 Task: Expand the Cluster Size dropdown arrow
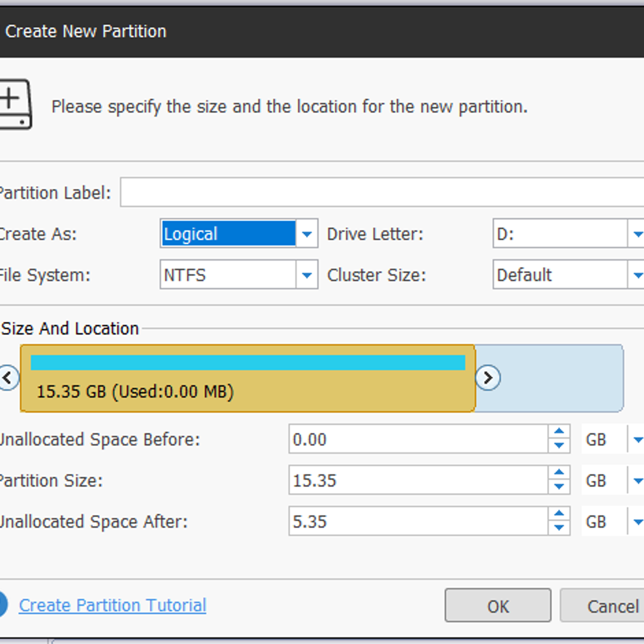pyautogui.click(x=637, y=275)
